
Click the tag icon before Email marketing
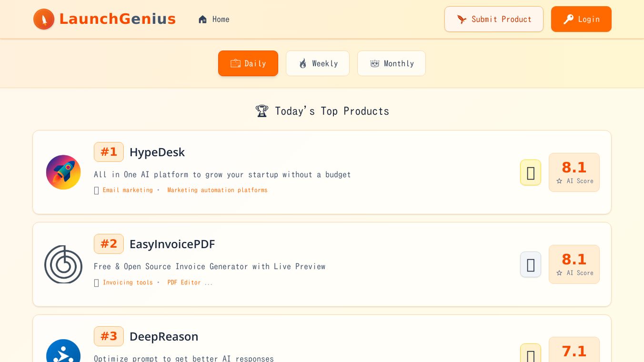click(97, 191)
